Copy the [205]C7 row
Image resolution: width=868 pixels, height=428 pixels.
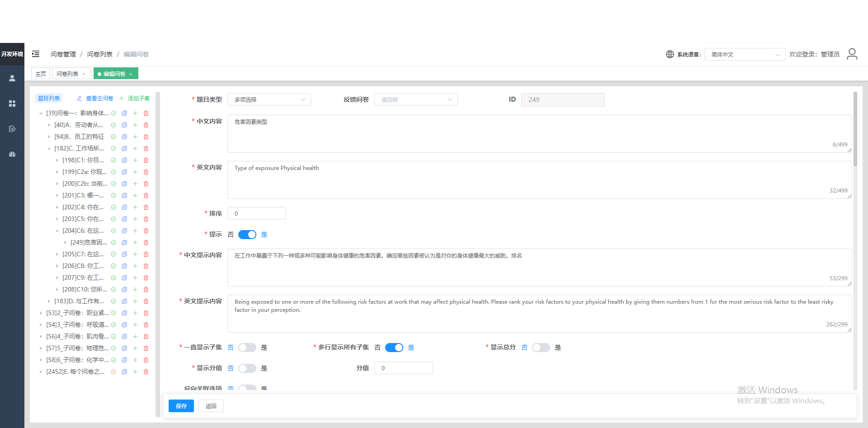coord(124,254)
